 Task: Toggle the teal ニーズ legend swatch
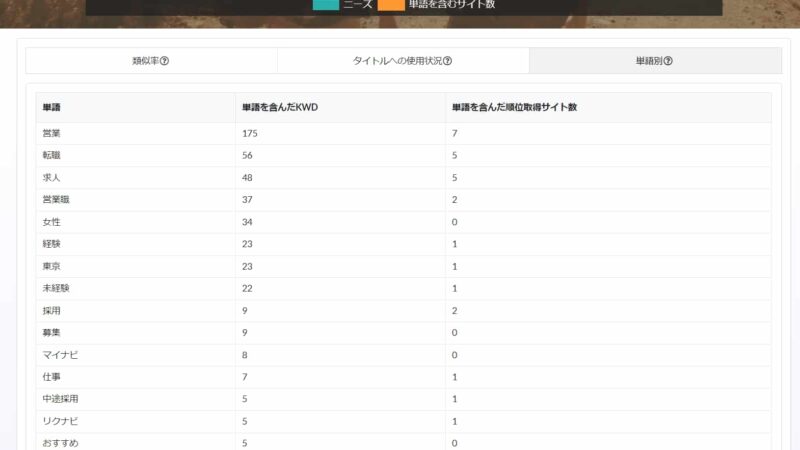tap(326, 4)
